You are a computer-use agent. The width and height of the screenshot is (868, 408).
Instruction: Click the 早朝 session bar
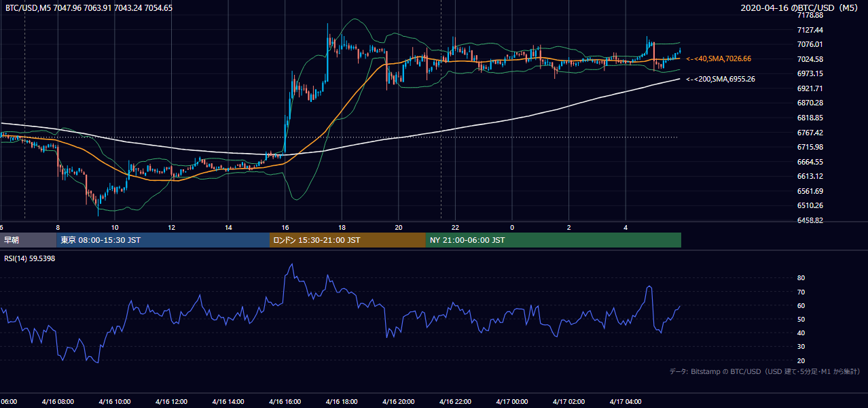click(28, 240)
